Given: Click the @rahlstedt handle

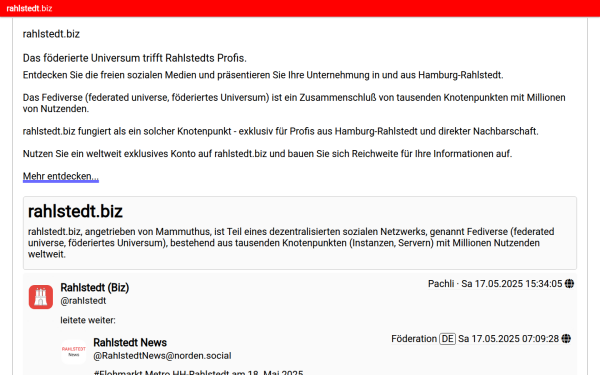Looking at the screenshot, I should pyautogui.click(x=83, y=301).
